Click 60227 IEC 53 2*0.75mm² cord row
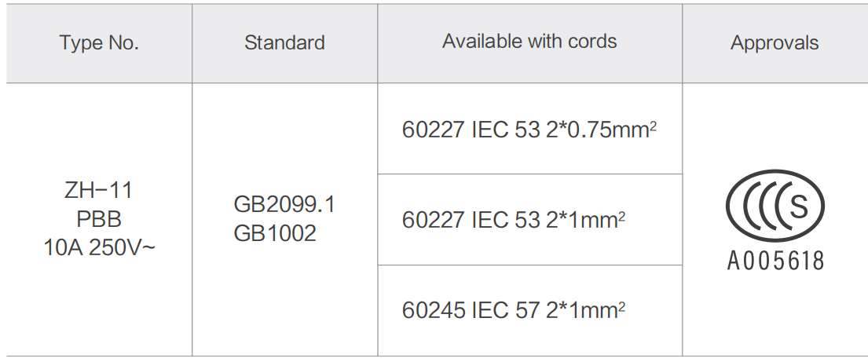868x362 pixels. point(529,129)
